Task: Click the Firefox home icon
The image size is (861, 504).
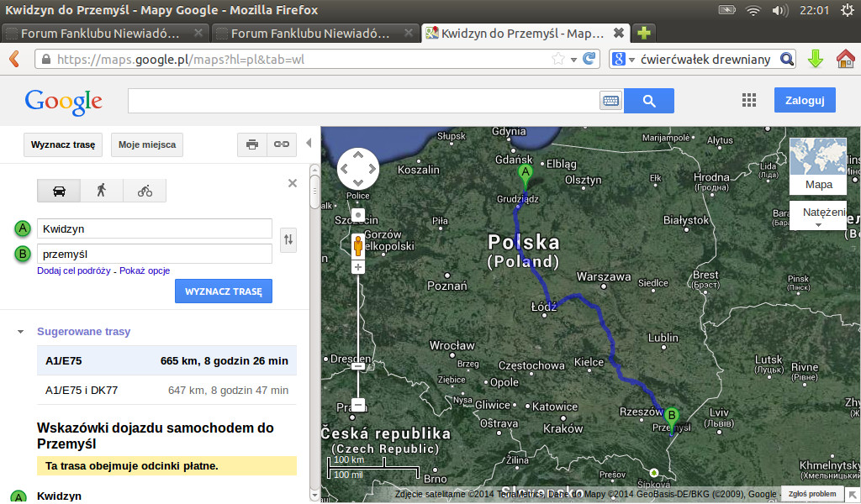Action: [845, 59]
